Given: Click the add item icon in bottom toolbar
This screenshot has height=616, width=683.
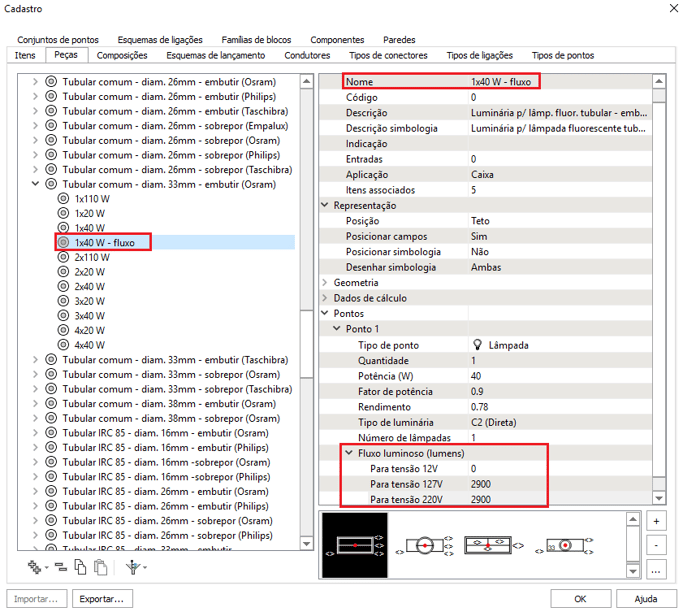Looking at the screenshot, I should click(36, 567).
